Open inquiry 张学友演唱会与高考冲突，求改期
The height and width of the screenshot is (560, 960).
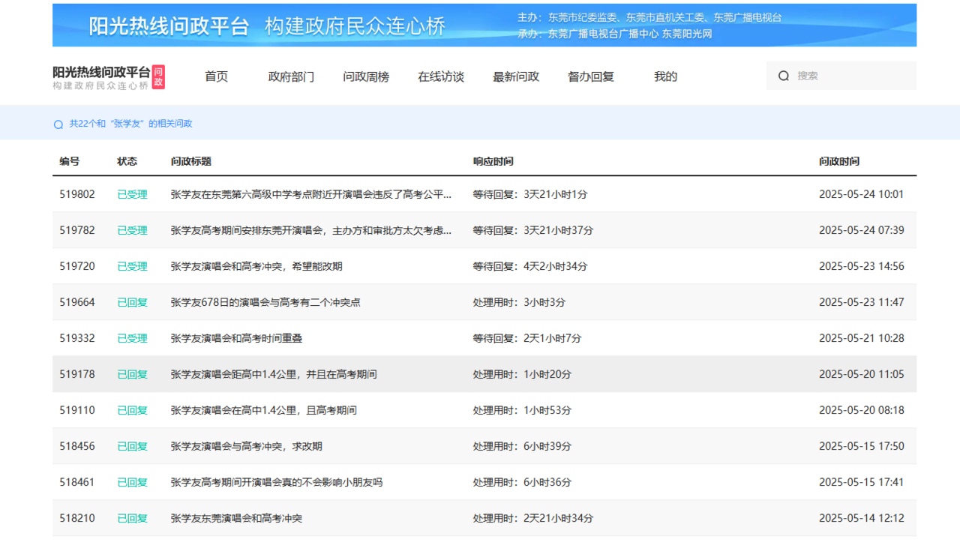point(247,446)
